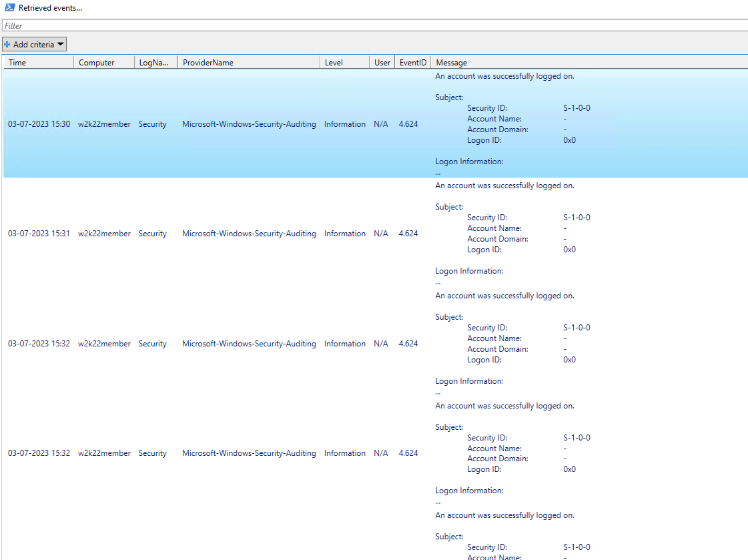Click N/A user in the 15:30 row
Image resolution: width=748 pixels, height=560 pixels.
[381, 124]
